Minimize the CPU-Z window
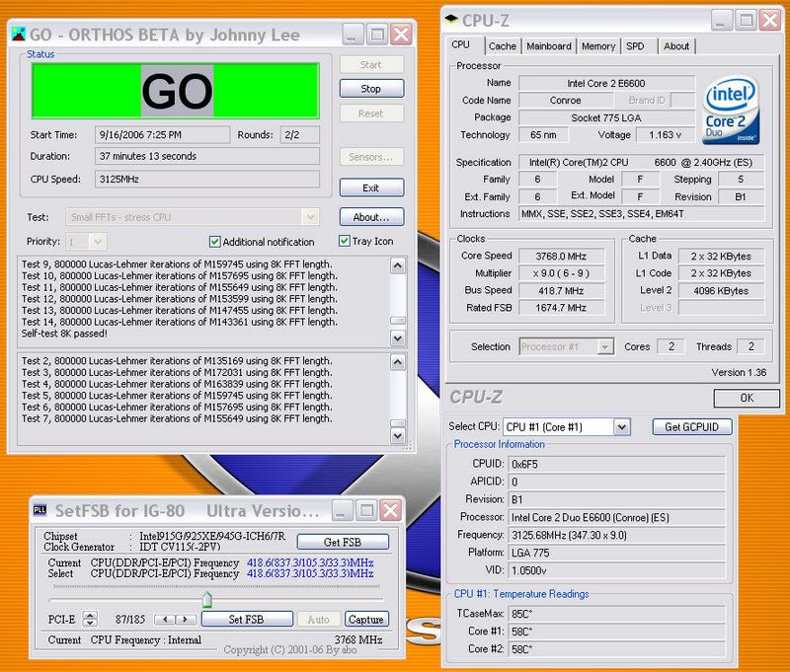This screenshot has width=790, height=672. tap(722, 20)
